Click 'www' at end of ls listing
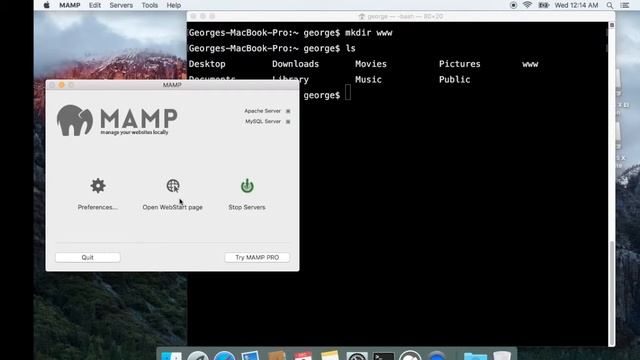Viewport: 640px width, 360px height. pos(530,64)
